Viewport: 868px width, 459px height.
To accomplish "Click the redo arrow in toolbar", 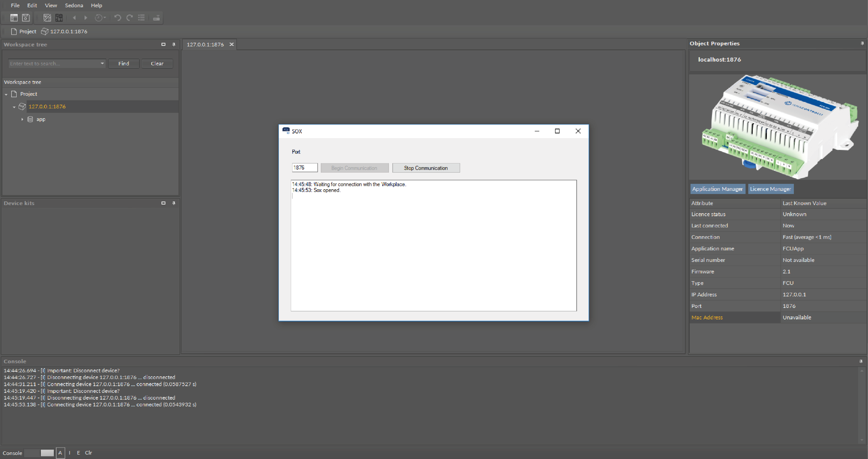I will tap(129, 18).
